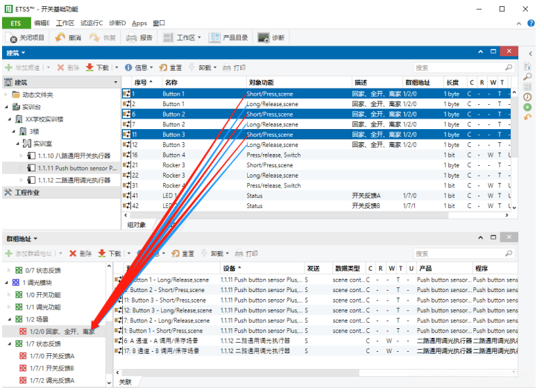Click the green Add Group Addresses plus icon
This screenshot has height=392, width=544.
[x=8, y=254]
